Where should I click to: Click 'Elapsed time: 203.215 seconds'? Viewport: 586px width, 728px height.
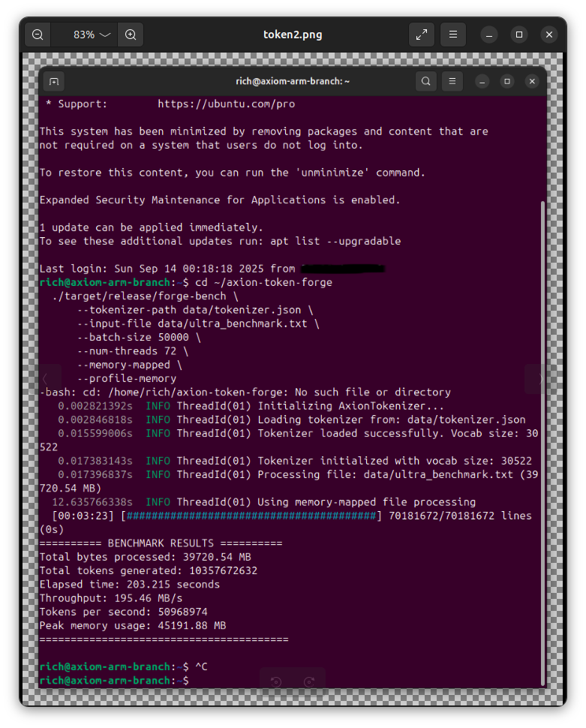[x=130, y=585]
